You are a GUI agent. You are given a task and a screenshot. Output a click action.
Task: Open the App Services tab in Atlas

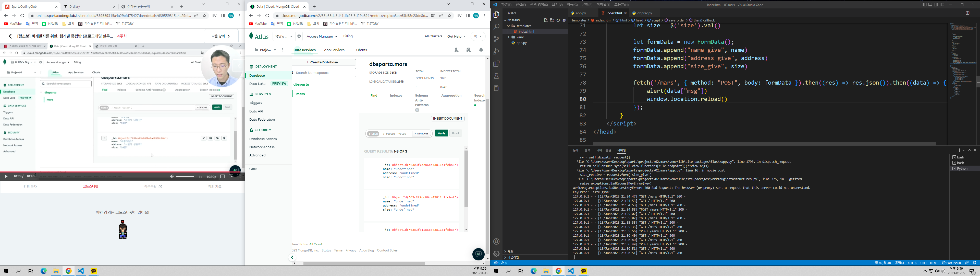pyautogui.click(x=334, y=50)
